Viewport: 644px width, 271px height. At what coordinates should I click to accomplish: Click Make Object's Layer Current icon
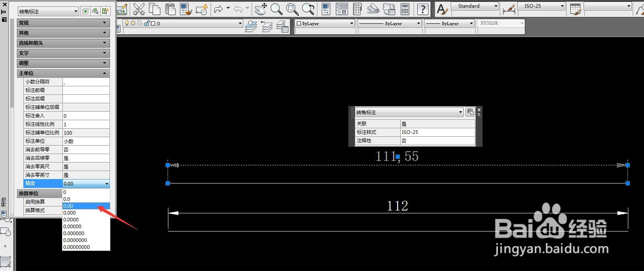pos(251,26)
